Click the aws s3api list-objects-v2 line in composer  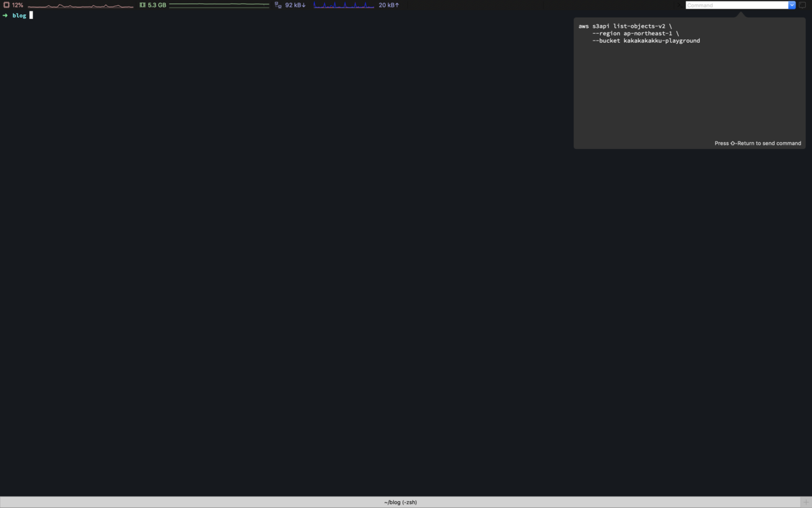625,26
